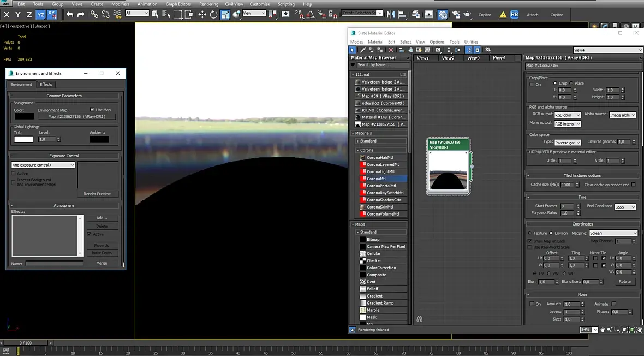Select the Place radio button

tap(571, 84)
